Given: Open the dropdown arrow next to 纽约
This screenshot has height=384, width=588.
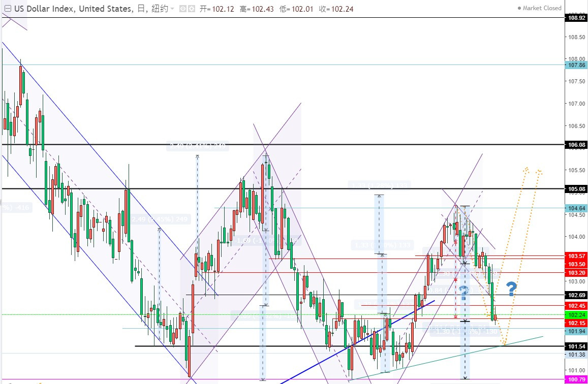Looking at the screenshot, I should coord(172,9).
